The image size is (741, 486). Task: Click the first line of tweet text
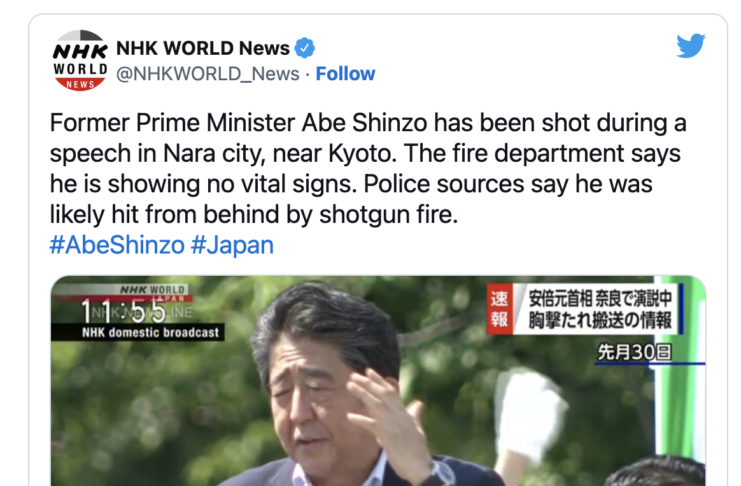coord(368,122)
